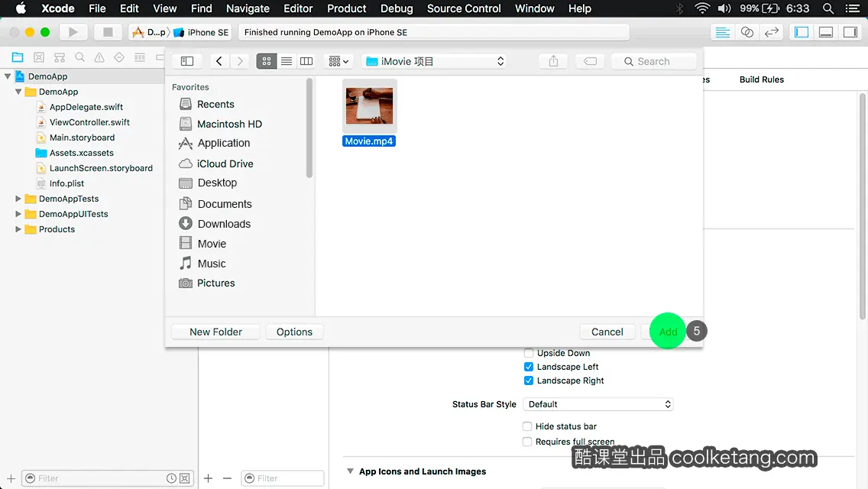Run the app with the Play button

(73, 32)
